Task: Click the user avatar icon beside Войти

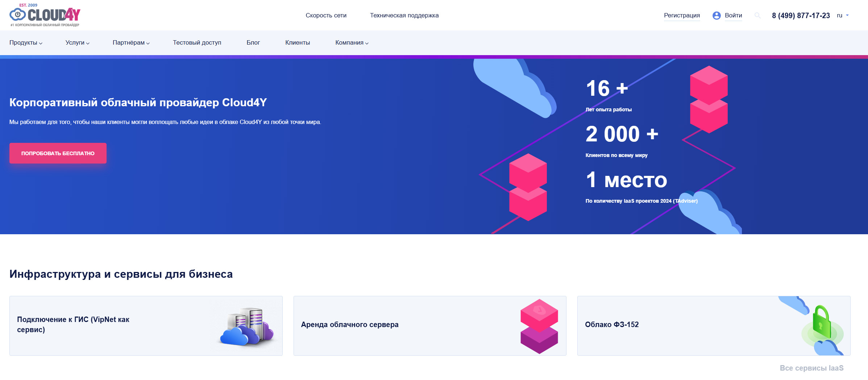Action: coord(717,15)
